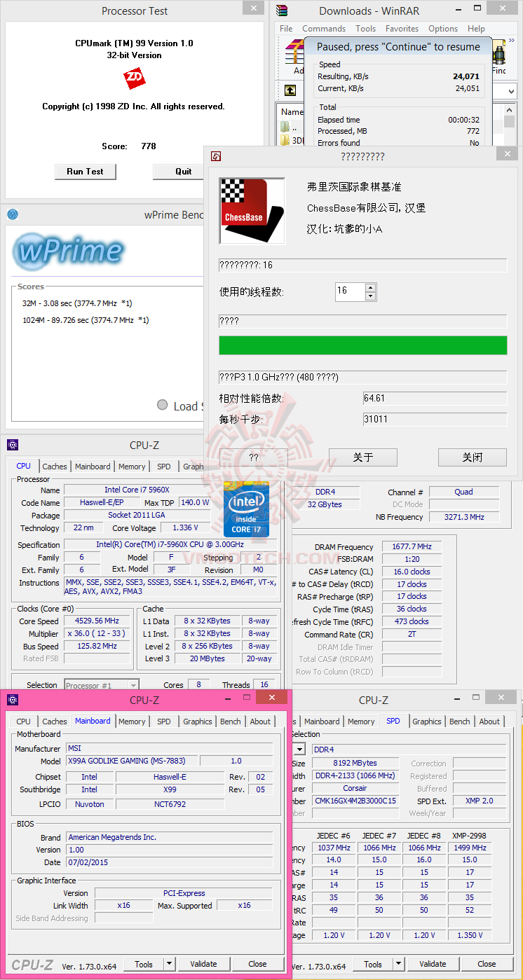Click the '3271.3 MHz' NB frequency value

(464, 517)
